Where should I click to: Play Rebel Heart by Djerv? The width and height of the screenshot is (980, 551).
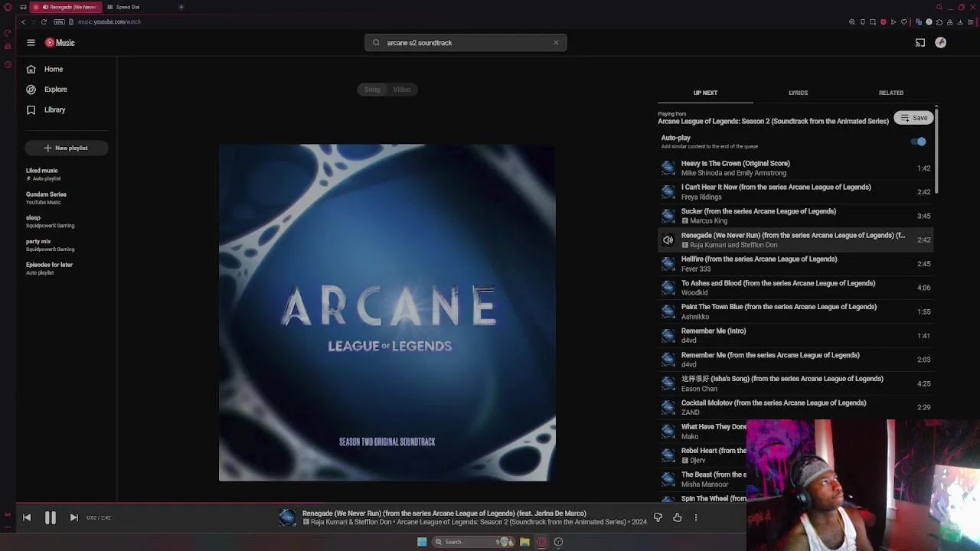tap(703, 455)
